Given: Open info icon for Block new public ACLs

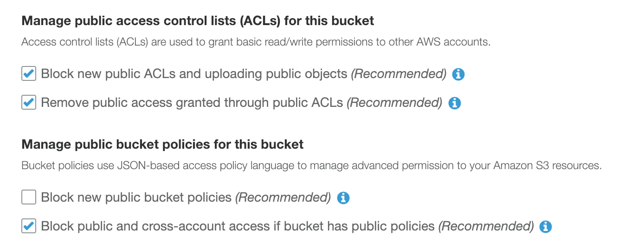Looking at the screenshot, I should (x=458, y=74).
